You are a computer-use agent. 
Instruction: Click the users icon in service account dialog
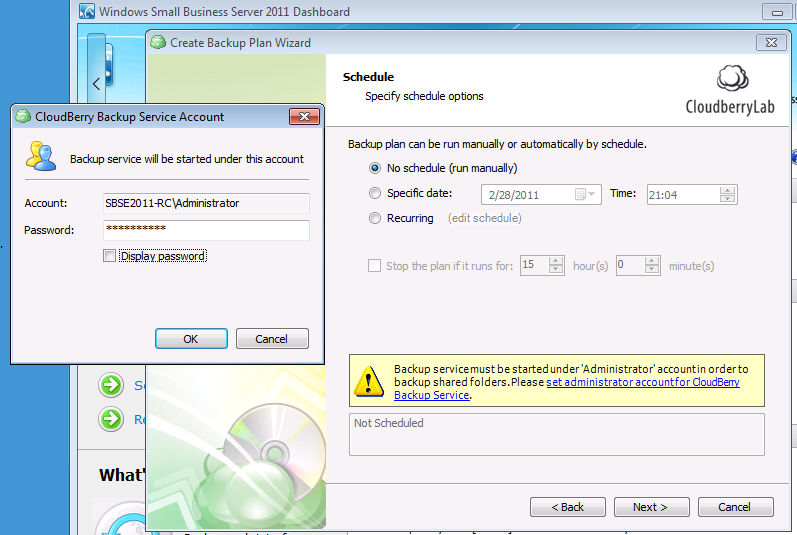[x=41, y=156]
